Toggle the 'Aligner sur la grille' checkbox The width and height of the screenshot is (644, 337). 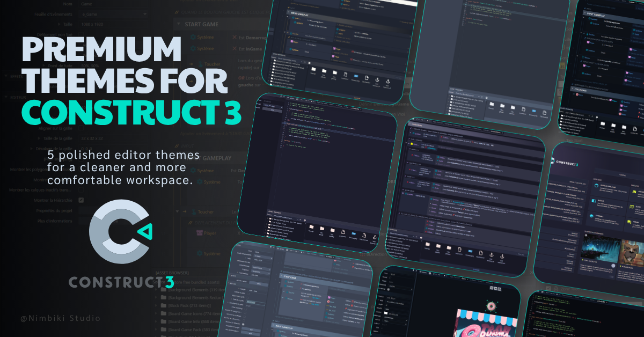[81, 128]
